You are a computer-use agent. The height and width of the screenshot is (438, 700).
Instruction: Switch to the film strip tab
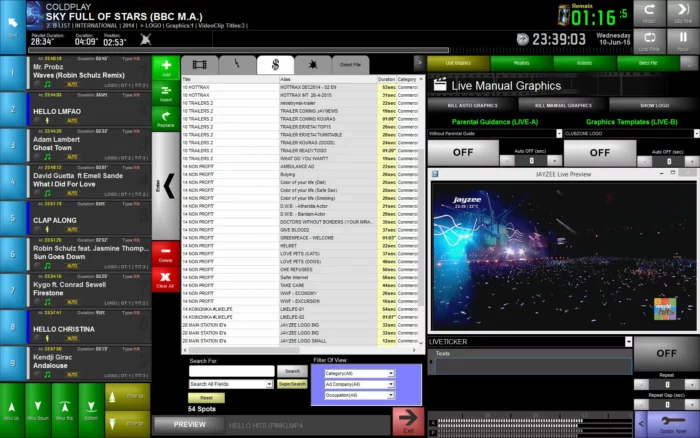(x=198, y=64)
